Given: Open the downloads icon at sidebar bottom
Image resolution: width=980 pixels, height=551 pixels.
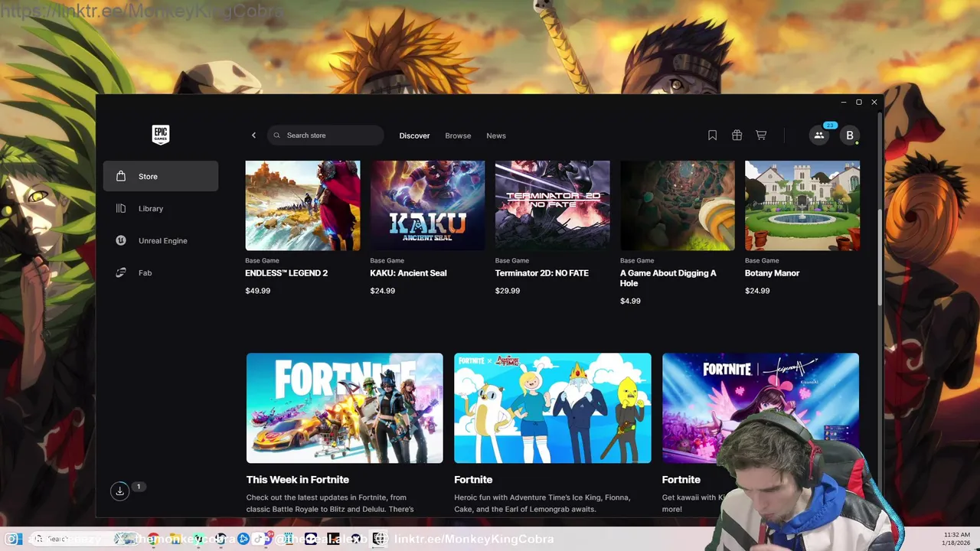Looking at the screenshot, I should pyautogui.click(x=119, y=491).
